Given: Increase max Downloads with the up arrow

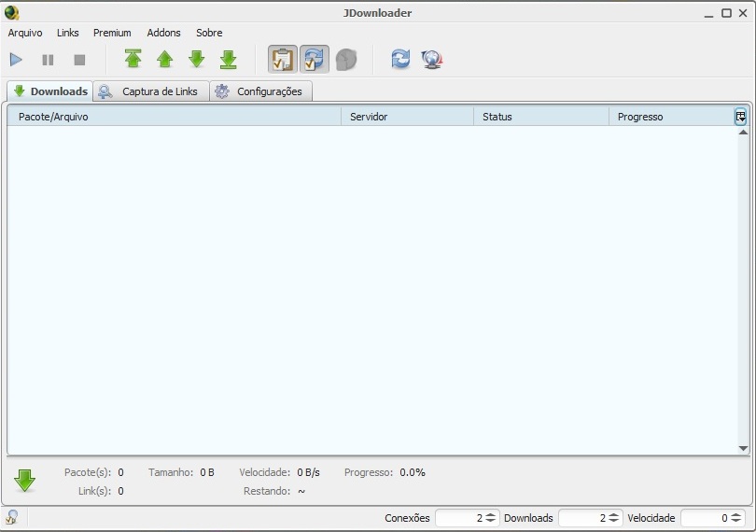Looking at the screenshot, I should point(614,514).
